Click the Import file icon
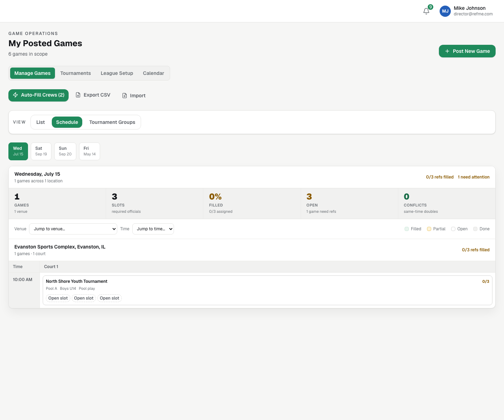The width and height of the screenshot is (504, 420). [x=125, y=96]
